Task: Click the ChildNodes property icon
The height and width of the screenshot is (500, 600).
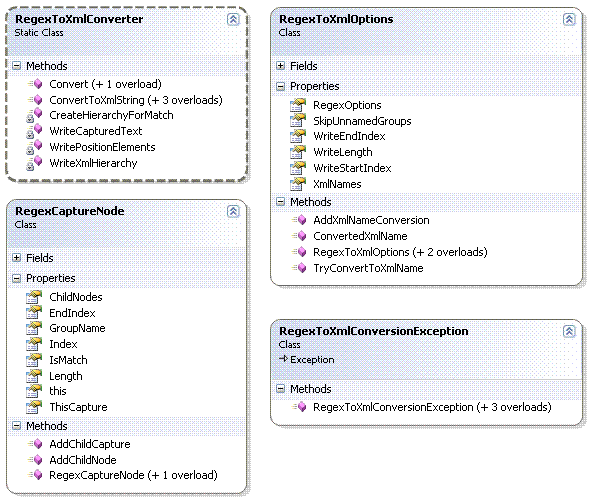Action: coord(34,297)
